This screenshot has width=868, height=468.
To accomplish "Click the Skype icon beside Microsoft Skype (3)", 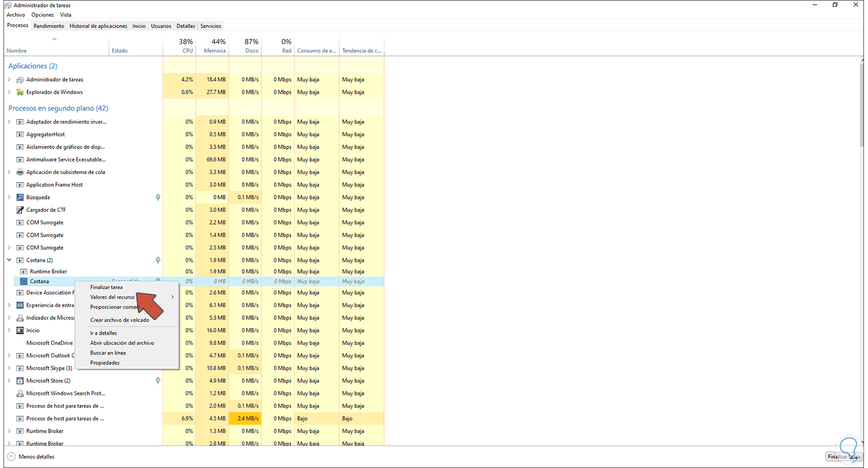I will coord(19,368).
